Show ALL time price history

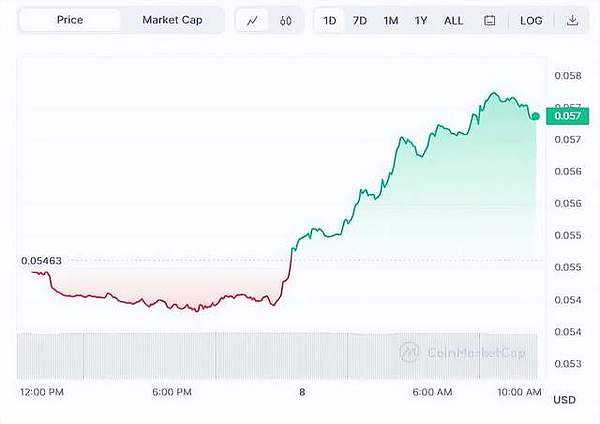[453, 20]
